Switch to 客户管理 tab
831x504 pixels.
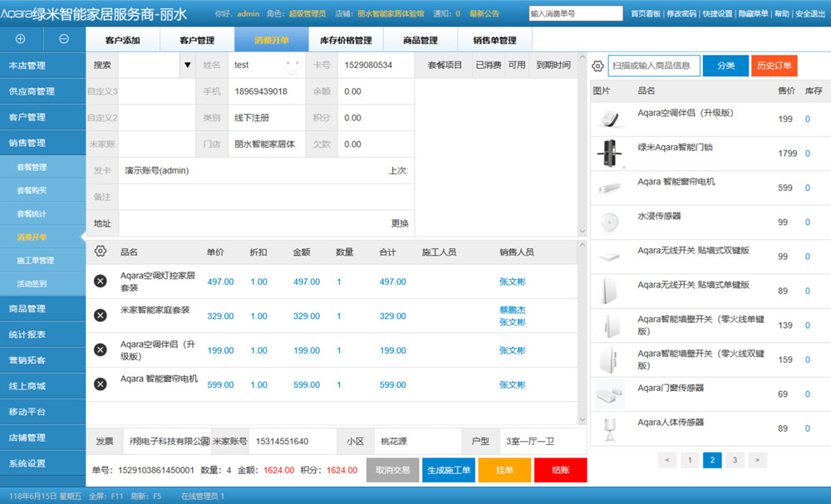tap(197, 40)
